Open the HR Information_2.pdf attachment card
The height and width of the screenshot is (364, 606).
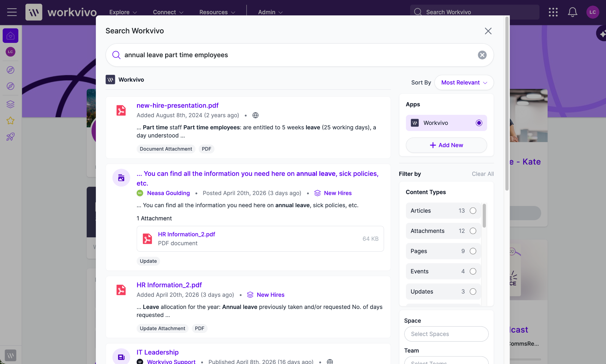pyautogui.click(x=260, y=239)
